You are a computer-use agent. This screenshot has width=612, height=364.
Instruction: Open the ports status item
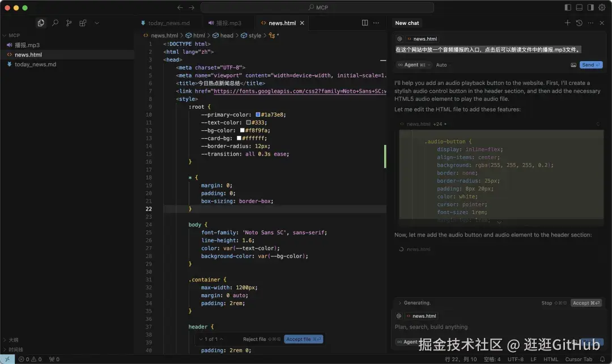point(54,359)
